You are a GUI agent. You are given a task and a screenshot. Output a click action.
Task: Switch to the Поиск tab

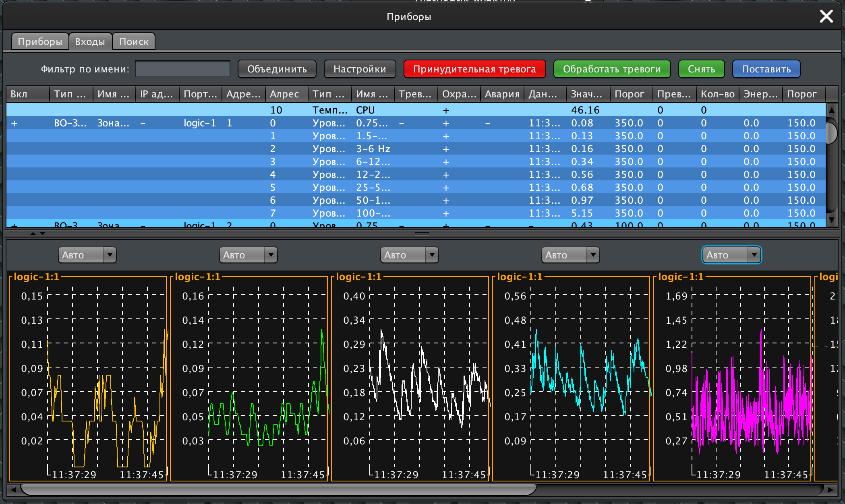[134, 41]
